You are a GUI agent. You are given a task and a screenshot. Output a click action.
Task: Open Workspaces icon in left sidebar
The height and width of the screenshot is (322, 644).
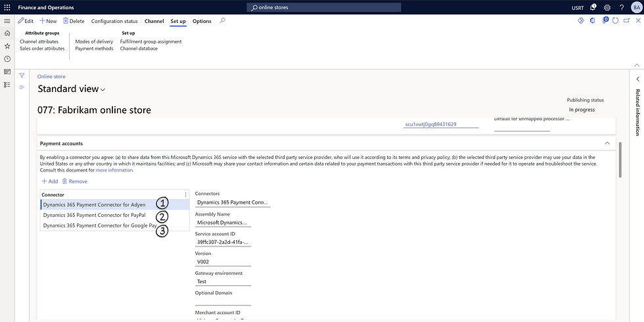(7, 72)
